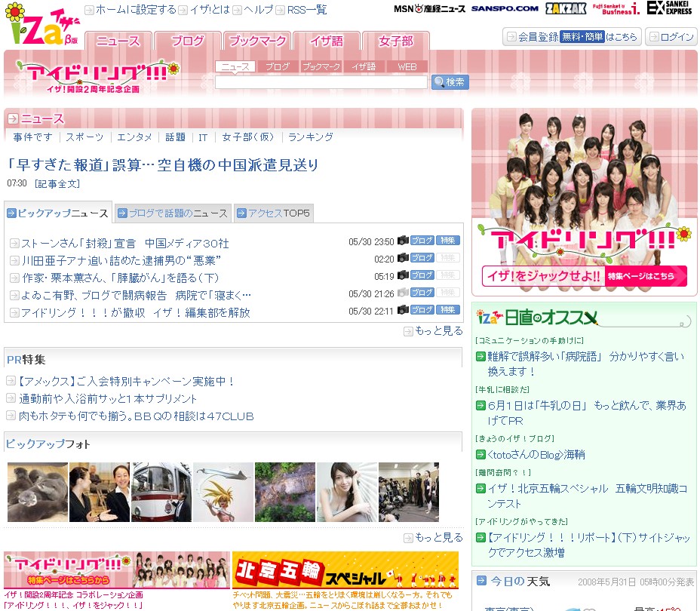Click ログイン button
Screen dimensions: 700x611
pyautogui.click(x=671, y=37)
